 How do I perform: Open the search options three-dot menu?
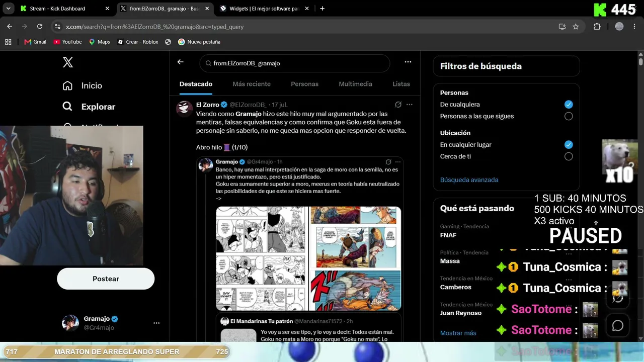point(408,62)
